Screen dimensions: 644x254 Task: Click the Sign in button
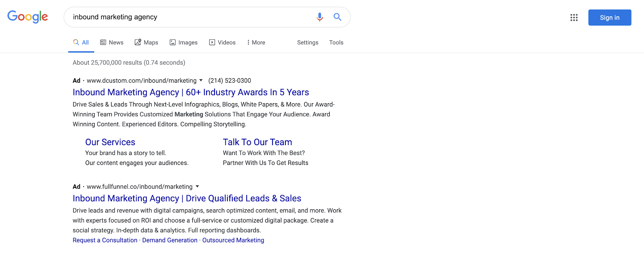click(610, 17)
